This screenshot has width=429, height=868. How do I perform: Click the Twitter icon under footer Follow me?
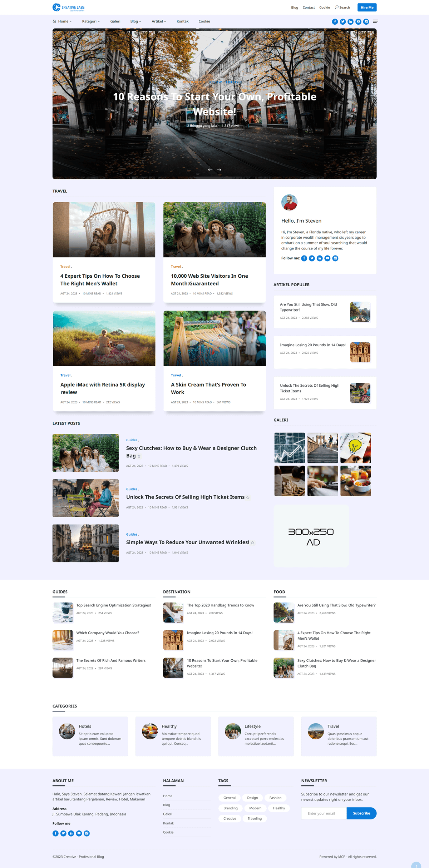(63, 833)
